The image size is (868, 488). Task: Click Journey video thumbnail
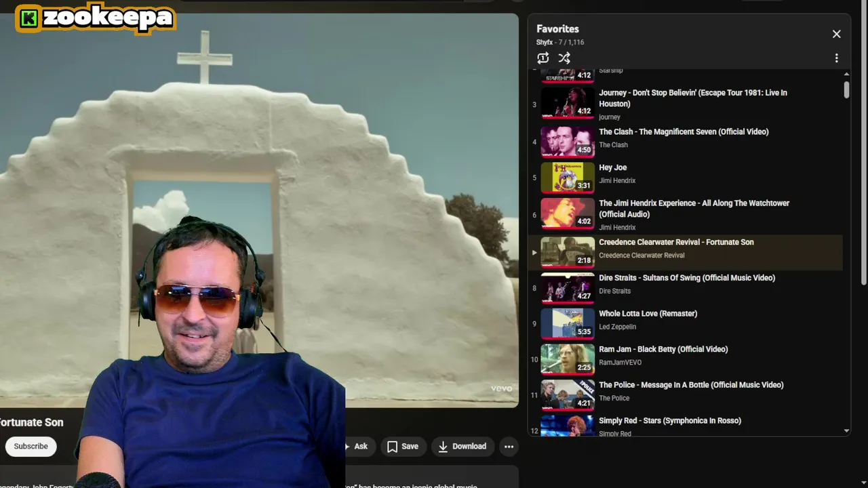click(568, 102)
